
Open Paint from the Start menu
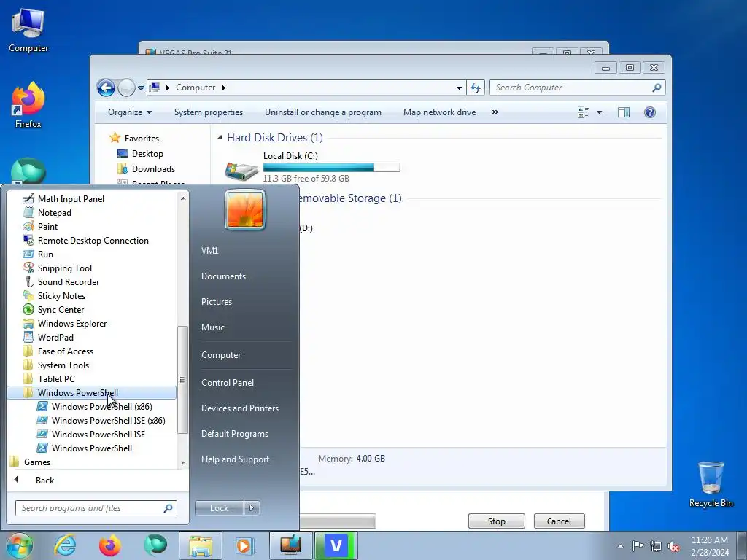(x=47, y=226)
